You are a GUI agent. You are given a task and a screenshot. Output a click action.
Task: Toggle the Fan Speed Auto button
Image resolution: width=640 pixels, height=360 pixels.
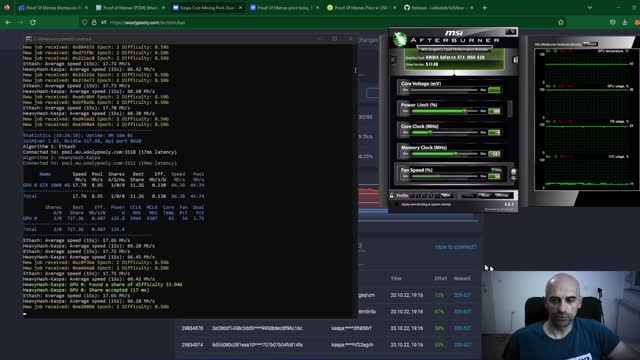pos(496,170)
